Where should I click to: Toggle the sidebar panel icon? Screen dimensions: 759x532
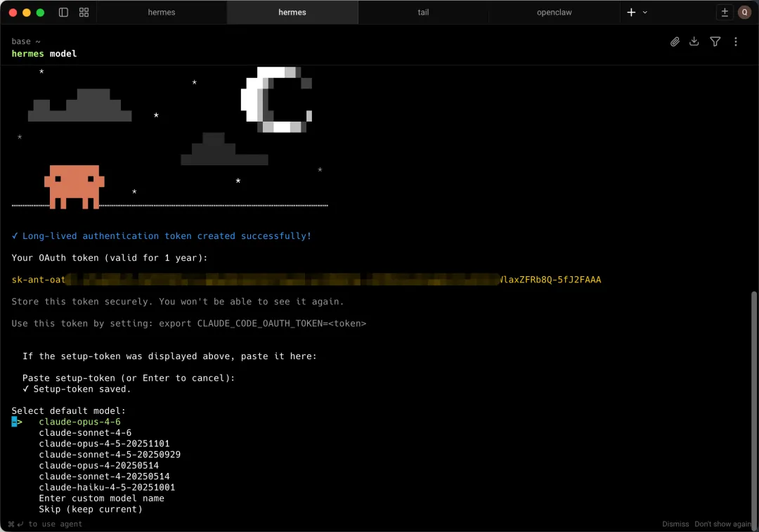63,12
